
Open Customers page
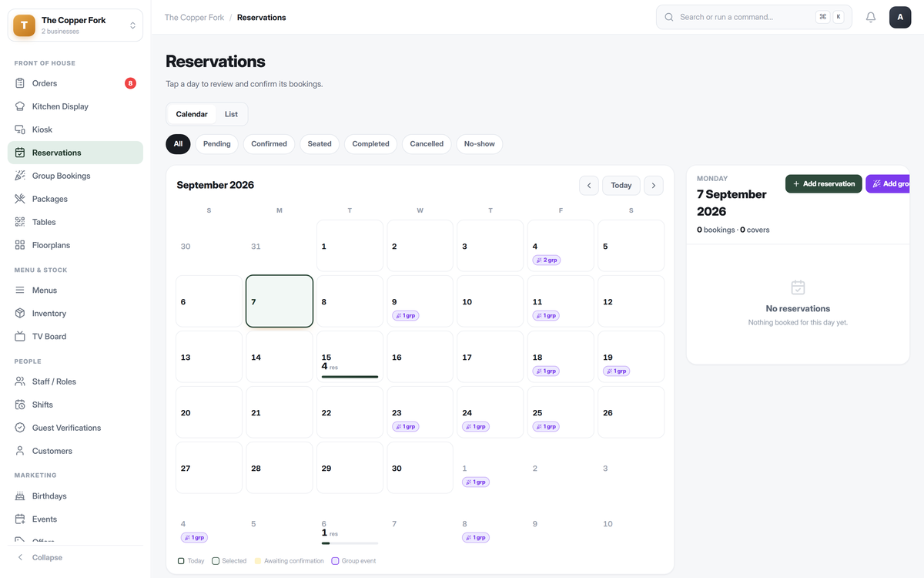[x=75, y=451]
